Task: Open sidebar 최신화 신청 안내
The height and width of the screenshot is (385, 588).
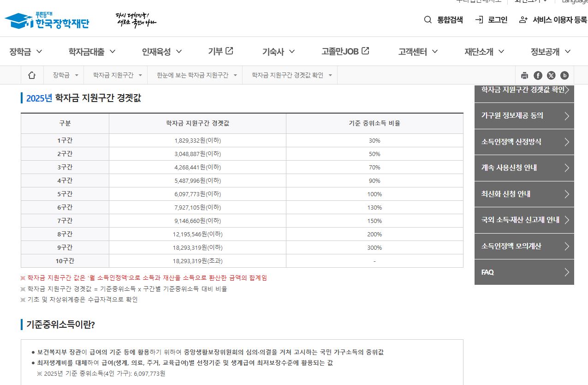Action: 524,194
